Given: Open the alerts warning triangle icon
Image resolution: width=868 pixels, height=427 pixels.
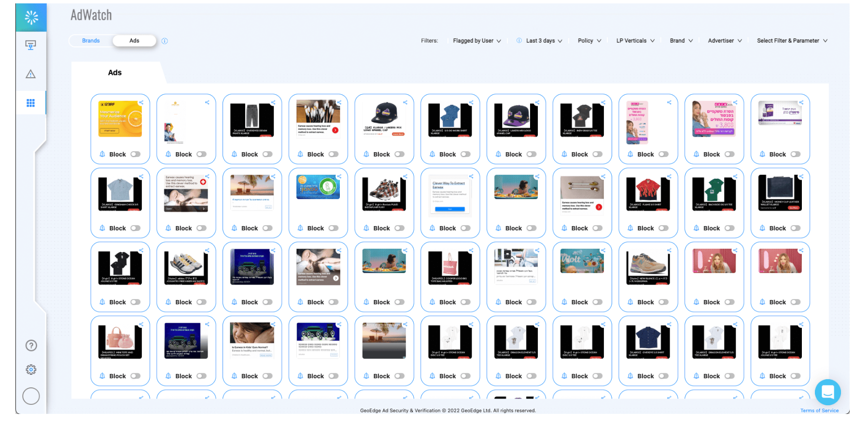Looking at the screenshot, I should (30, 74).
